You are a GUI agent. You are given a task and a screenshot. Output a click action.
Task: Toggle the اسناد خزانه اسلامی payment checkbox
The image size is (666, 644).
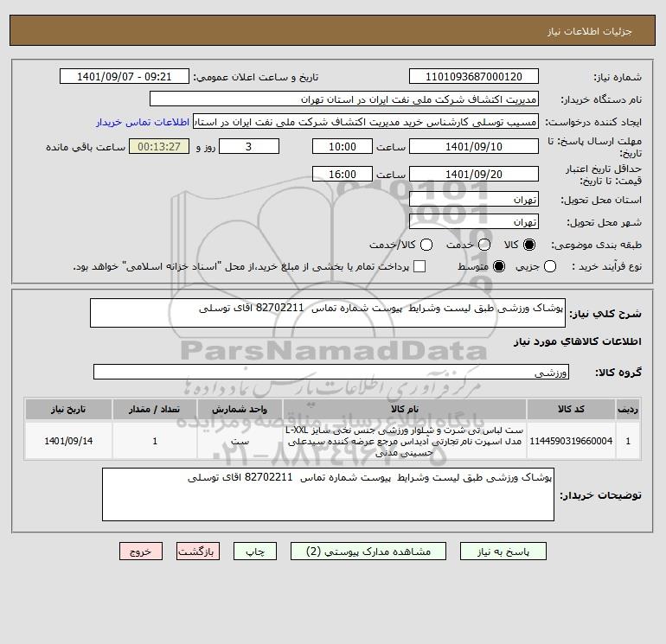(419, 266)
